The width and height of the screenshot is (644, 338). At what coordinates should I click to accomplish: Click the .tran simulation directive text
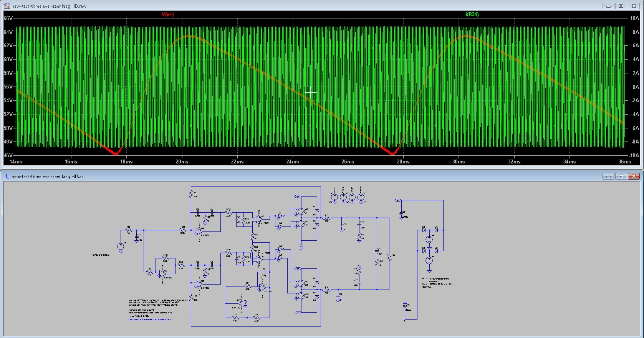(x=150, y=313)
